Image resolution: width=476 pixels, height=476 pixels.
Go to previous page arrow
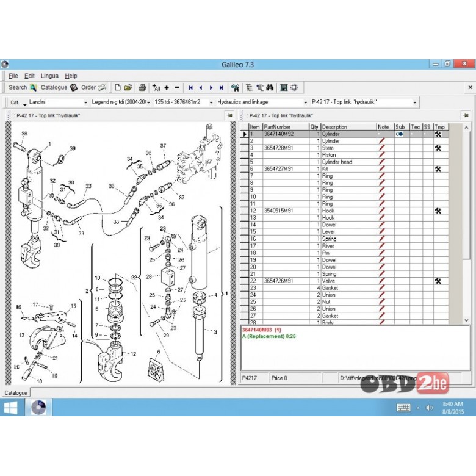click(201, 88)
